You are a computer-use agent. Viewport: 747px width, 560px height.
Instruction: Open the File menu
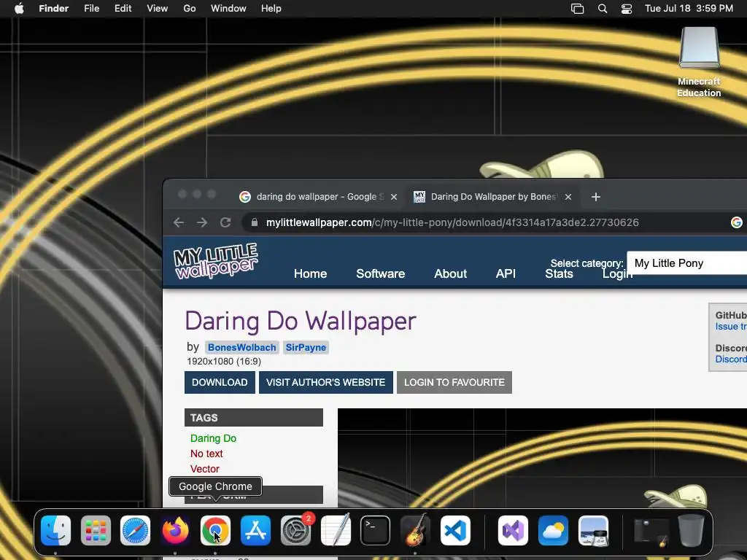tap(91, 9)
